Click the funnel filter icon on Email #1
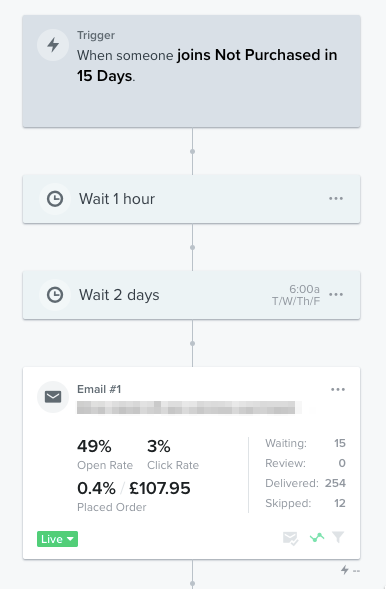This screenshot has width=386, height=589. 338,537
